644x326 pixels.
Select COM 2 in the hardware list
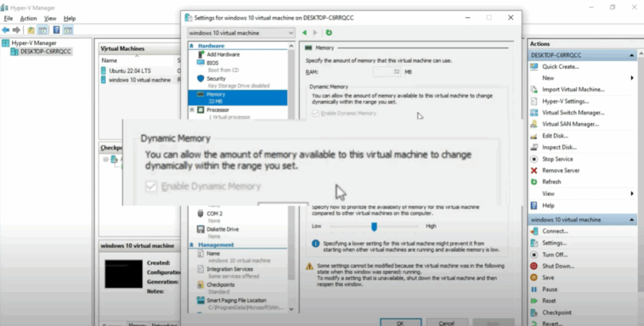pyautogui.click(x=214, y=214)
